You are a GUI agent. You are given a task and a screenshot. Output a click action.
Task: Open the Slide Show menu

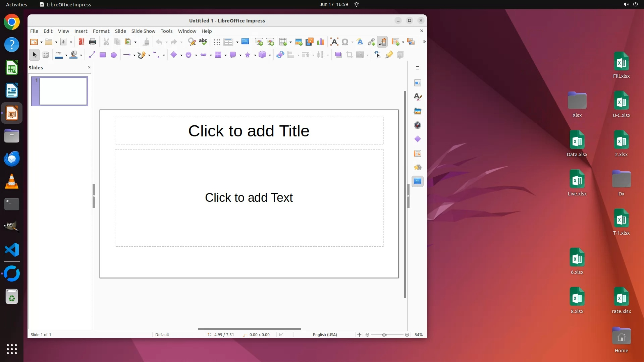pos(143,31)
